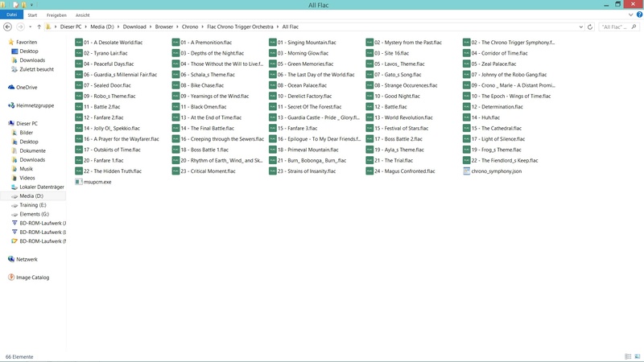This screenshot has height=362, width=644.
Task: Select 08 - Ocean Palace.flac file icon
Action: [273, 85]
